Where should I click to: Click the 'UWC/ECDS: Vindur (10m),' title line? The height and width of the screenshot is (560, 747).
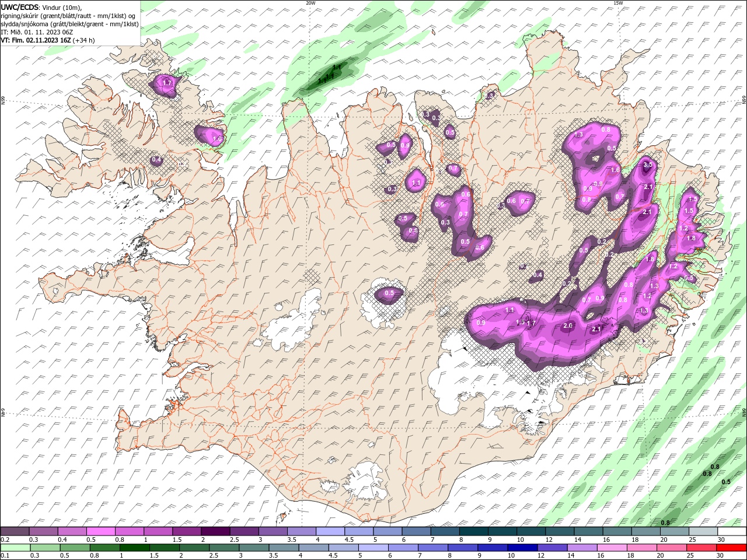(41, 6)
